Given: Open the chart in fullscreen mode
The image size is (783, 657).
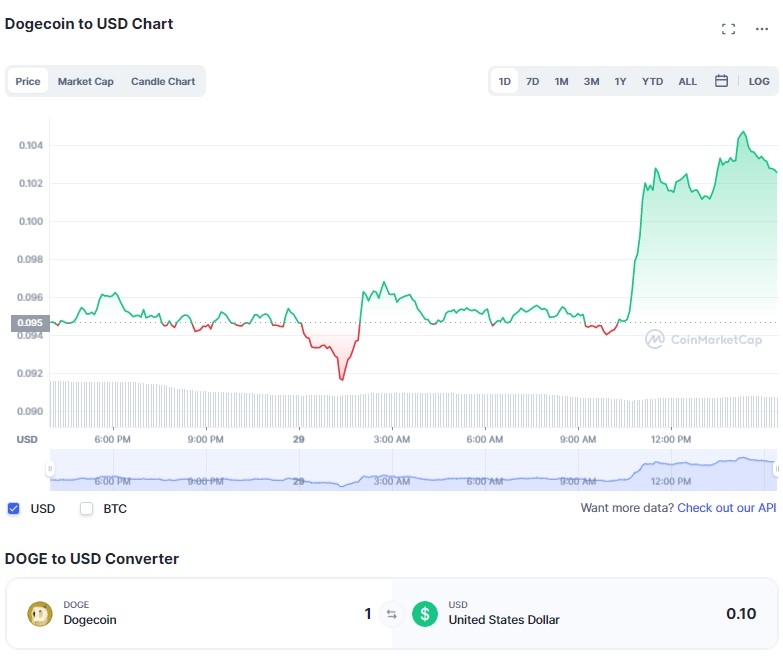Looking at the screenshot, I should [x=728, y=29].
